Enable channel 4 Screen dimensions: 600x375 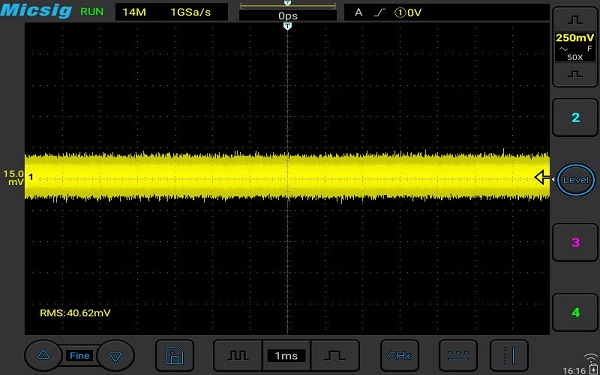(x=575, y=312)
